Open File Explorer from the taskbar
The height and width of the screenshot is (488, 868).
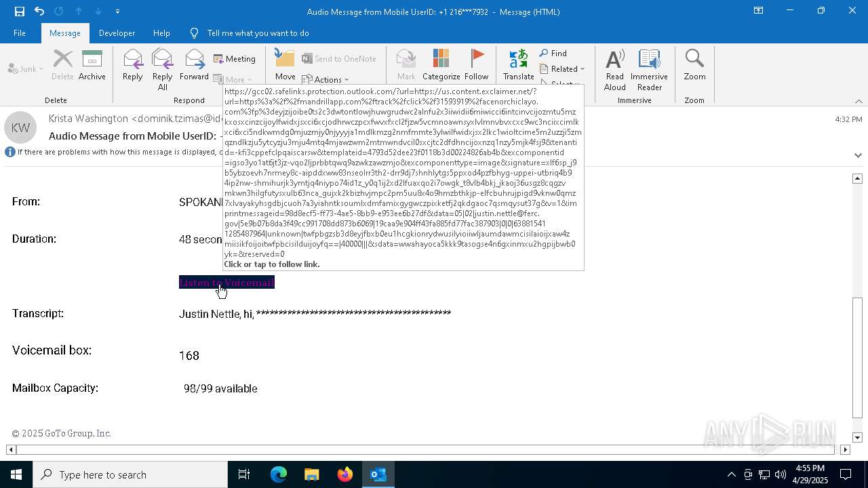312,474
